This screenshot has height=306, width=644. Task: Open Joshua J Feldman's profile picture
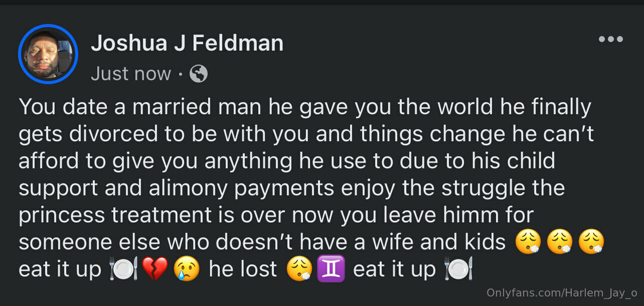[48, 54]
